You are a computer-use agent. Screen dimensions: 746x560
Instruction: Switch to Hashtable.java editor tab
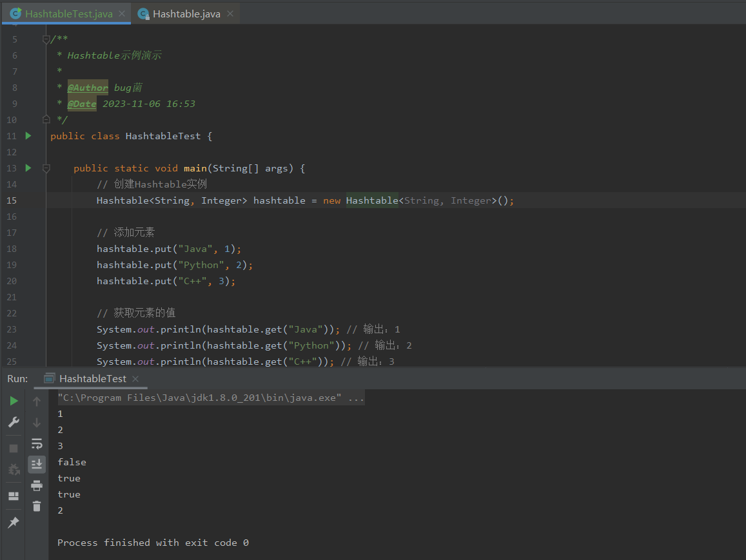[x=186, y=14]
